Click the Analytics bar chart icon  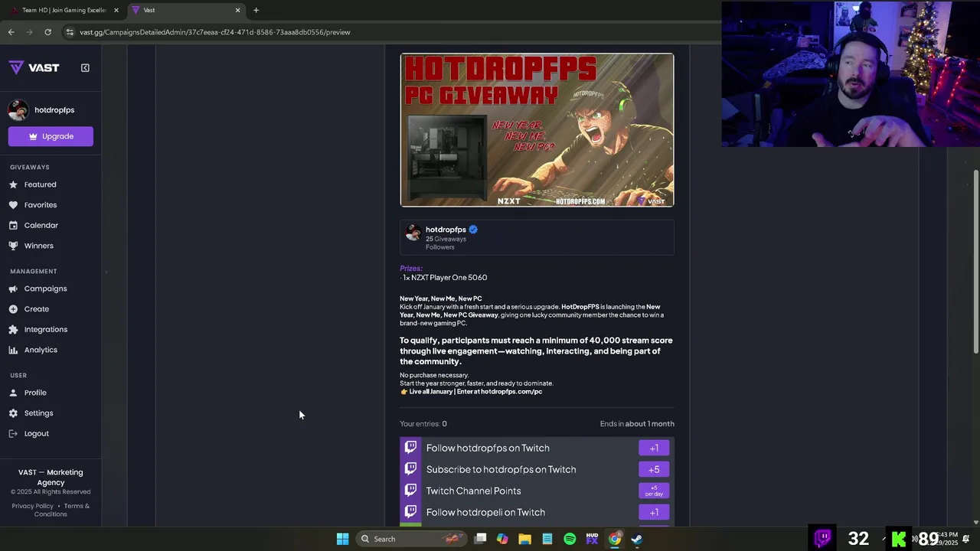tap(13, 350)
